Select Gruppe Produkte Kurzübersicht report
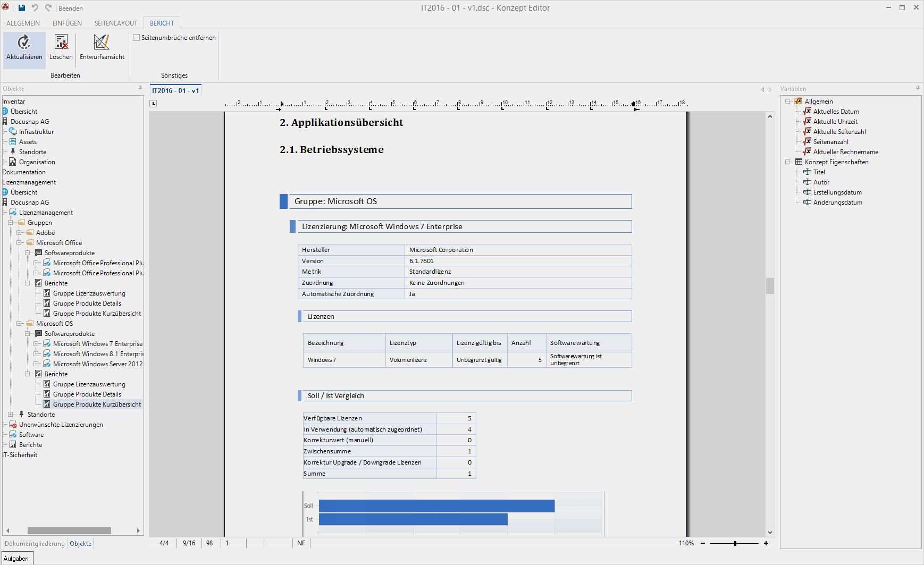924x565 pixels. click(x=97, y=404)
